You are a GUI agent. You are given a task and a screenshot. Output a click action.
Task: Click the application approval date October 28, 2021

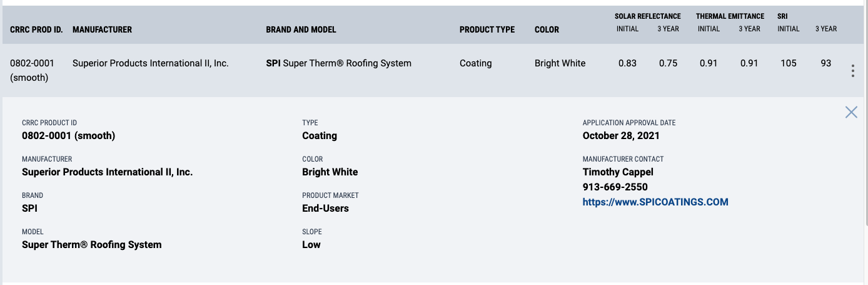pyautogui.click(x=621, y=136)
